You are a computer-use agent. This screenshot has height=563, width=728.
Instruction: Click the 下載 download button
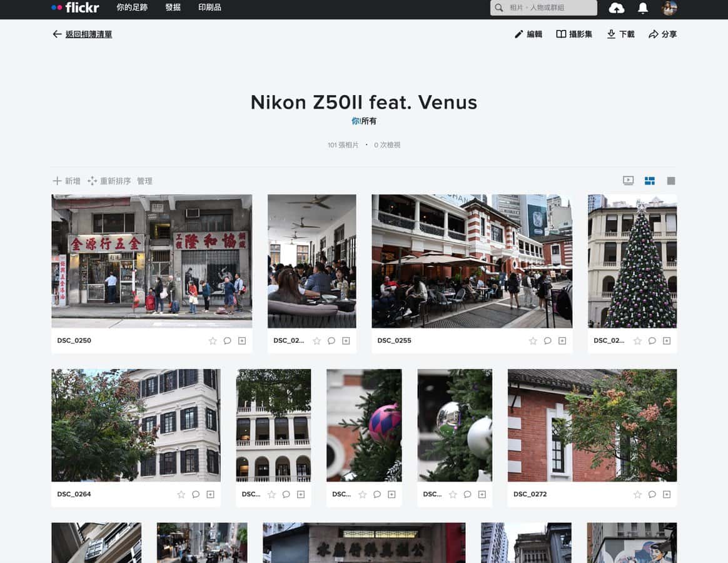coord(620,34)
